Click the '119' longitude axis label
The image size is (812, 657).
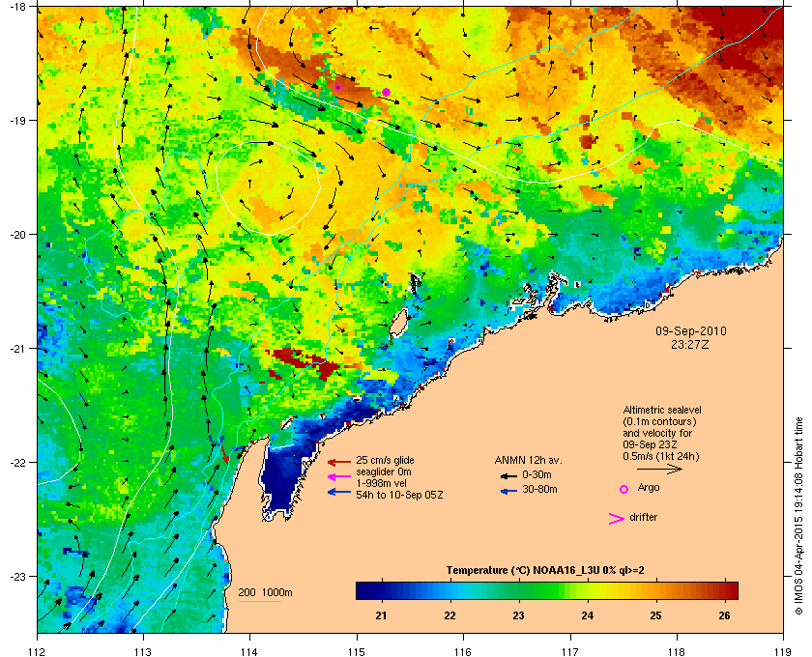pyautogui.click(x=783, y=651)
